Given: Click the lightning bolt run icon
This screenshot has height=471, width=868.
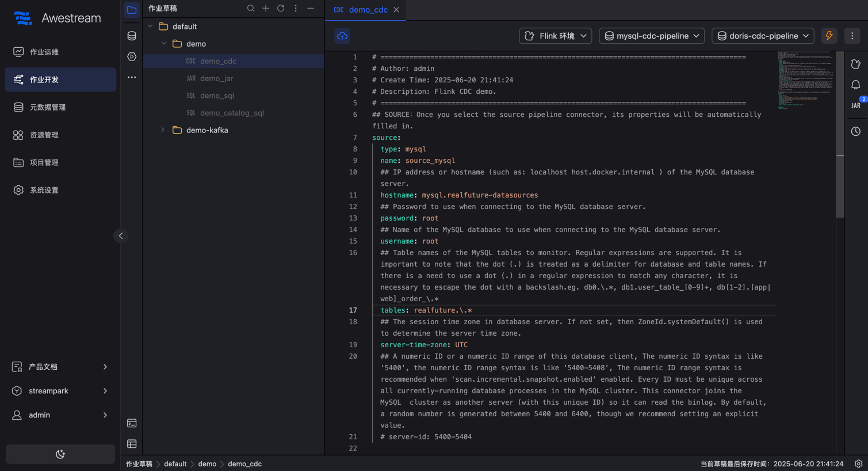Looking at the screenshot, I should click(829, 36).
